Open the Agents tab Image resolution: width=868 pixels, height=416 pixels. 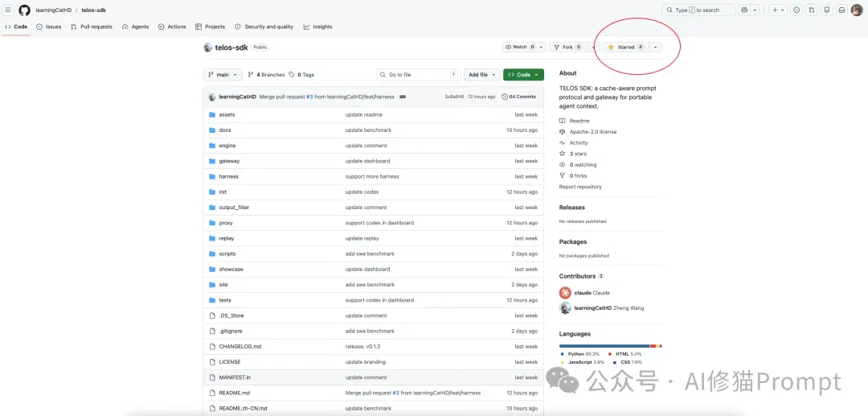pyautogui.click(x=135, y=27)
